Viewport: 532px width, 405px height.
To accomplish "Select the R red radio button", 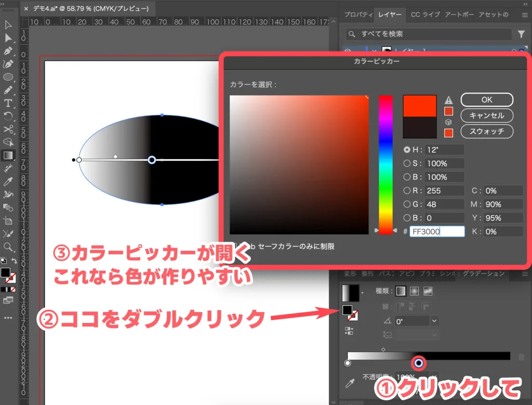I will point(407,191).
